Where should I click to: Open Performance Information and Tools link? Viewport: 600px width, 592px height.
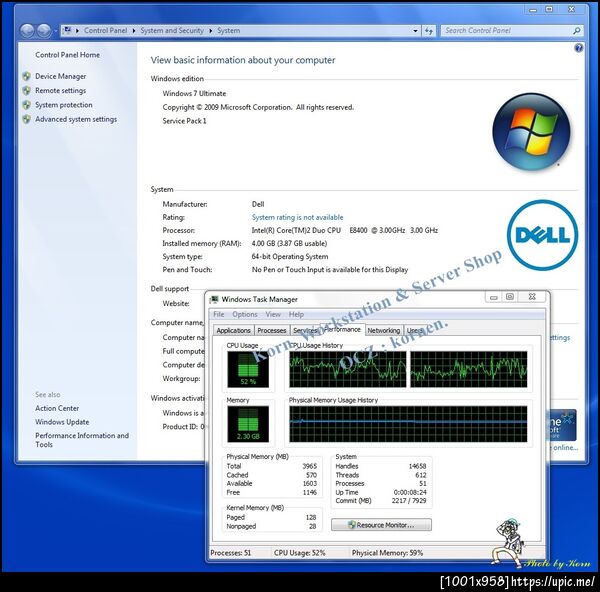[82, 440]
